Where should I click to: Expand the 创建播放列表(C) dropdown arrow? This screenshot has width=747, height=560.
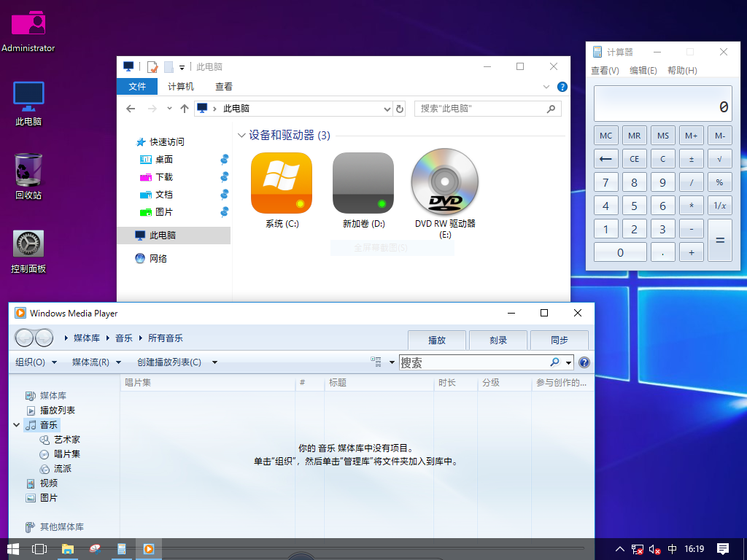click(214, 362)
